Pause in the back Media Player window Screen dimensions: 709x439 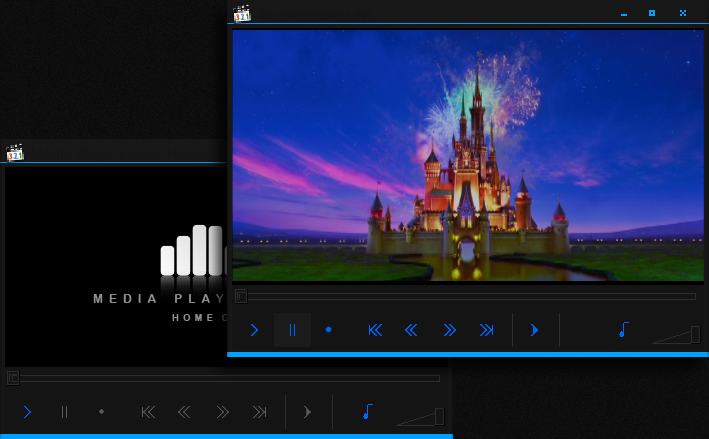pyautogui.click(x=64, y=412)
